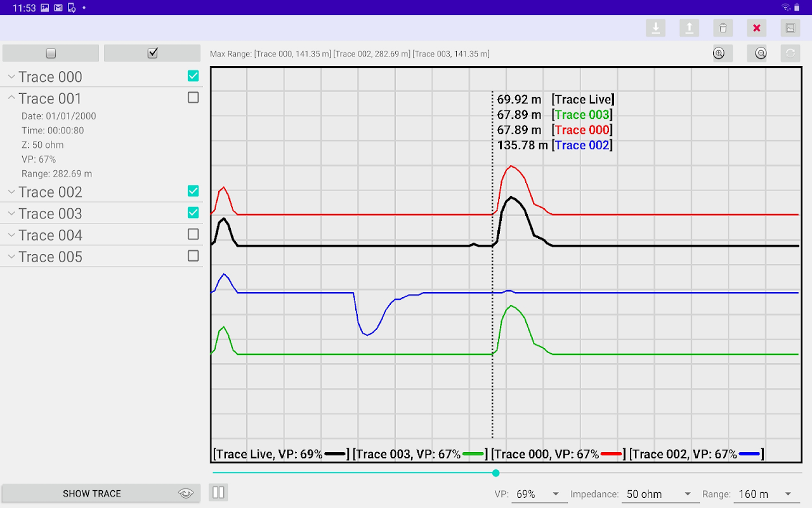Click the "69.92 m [Trace Live]" cursor reading
The image size is (812, 508).
coord(556,100)
